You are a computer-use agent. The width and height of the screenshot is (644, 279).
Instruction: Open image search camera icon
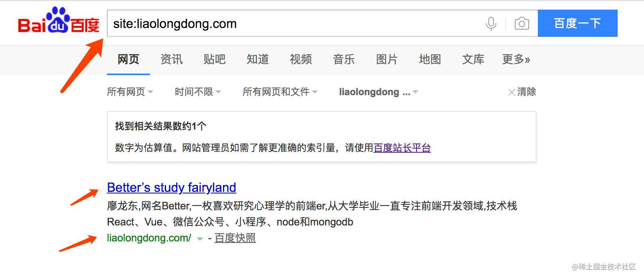[522, 24]
